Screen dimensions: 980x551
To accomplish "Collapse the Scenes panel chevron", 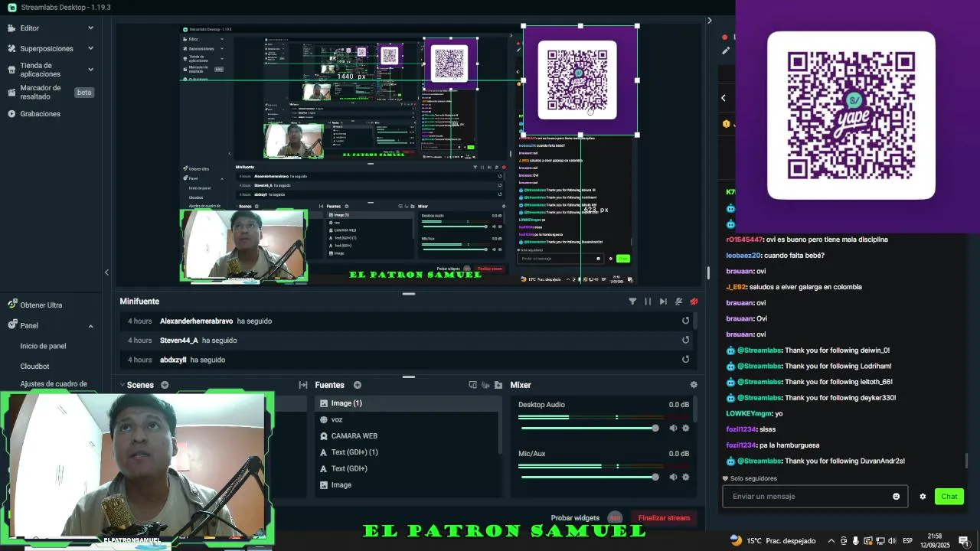I will pos(121,385).
